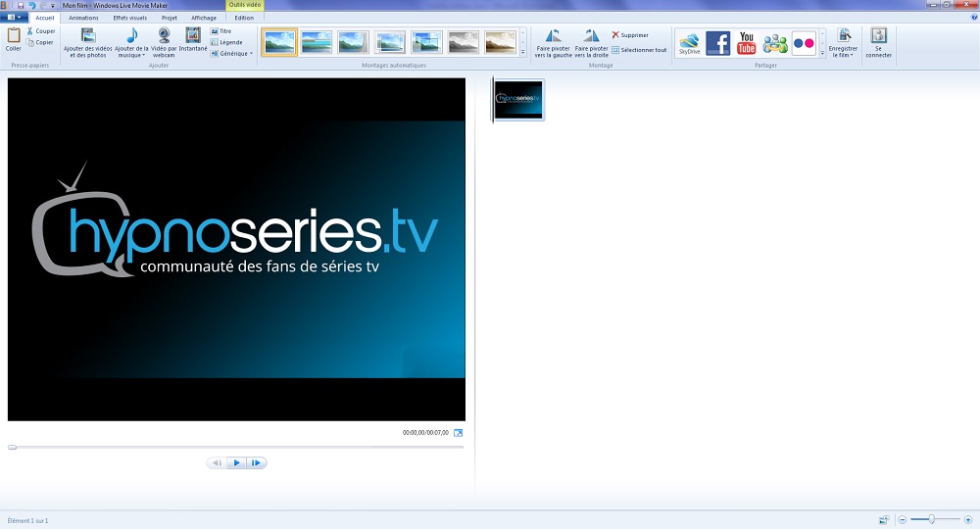Start Vidéo par webcam recording
Screen dimensions: 980x529
[164, 42]
